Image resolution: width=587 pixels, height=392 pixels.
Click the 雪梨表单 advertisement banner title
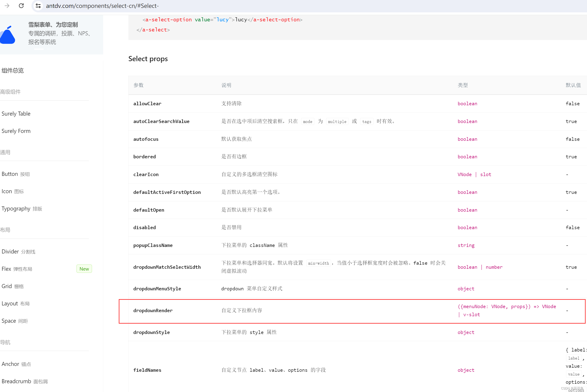pos(53,25)
